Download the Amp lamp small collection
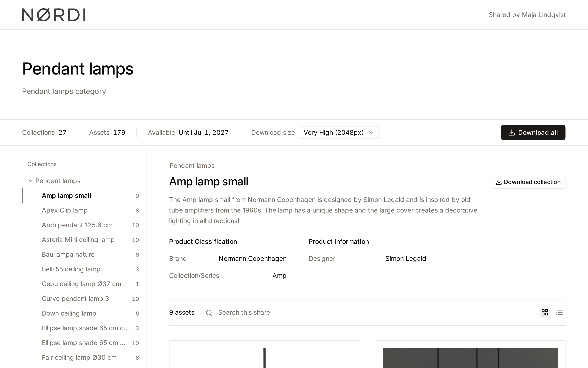The width and height of the screenshot is (588, 368). click(528, 182)
